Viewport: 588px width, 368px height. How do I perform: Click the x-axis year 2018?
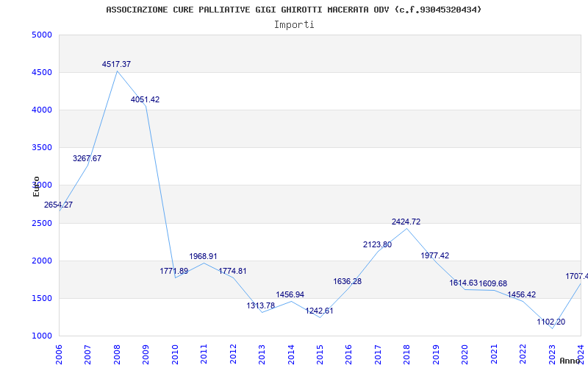pos(407,355)
